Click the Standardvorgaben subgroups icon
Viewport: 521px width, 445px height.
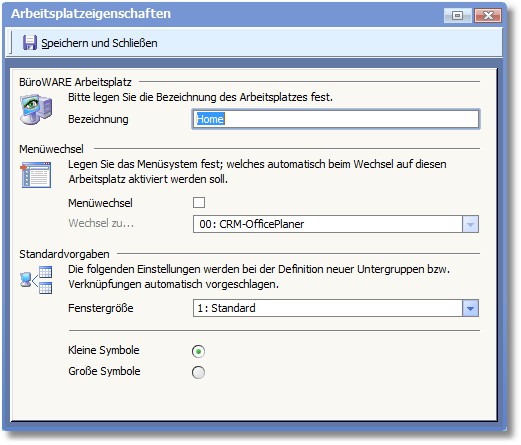pyautogui.click(x=36, y=279)
